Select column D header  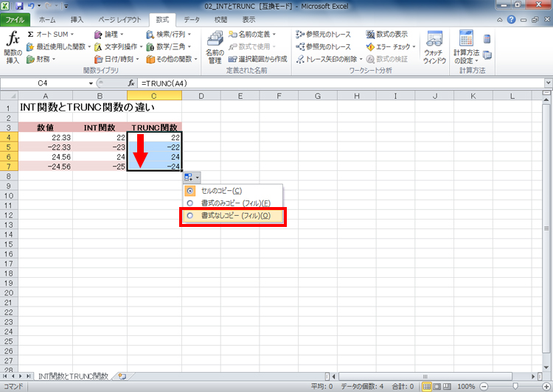[x=201, y=96]
